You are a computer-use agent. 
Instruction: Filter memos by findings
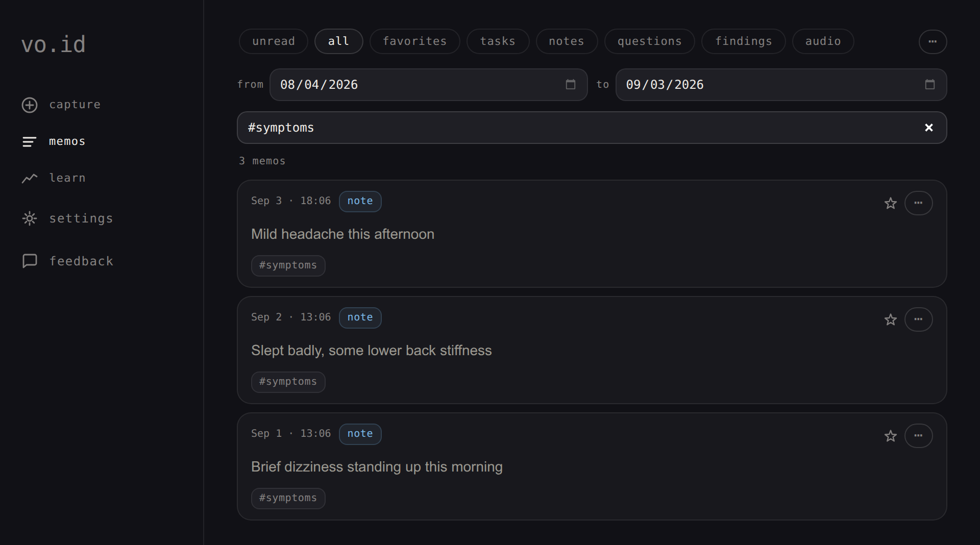744,41
